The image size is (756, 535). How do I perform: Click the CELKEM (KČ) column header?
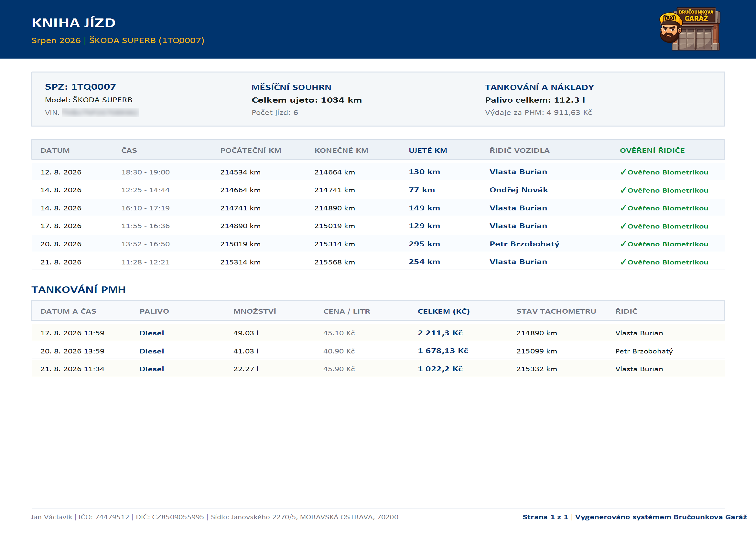(x=444, y=311)
